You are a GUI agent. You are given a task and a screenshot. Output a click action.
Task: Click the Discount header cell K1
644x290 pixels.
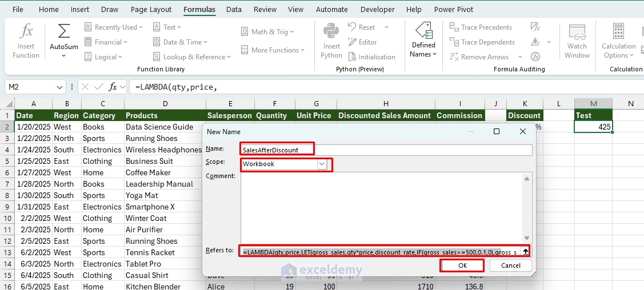[x=525, y=115]
